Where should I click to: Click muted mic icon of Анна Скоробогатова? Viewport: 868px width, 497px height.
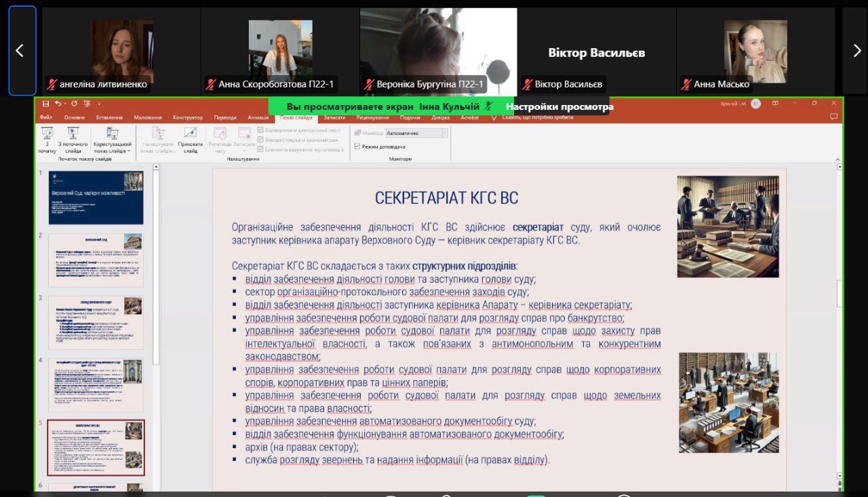[x=211, y=85]
